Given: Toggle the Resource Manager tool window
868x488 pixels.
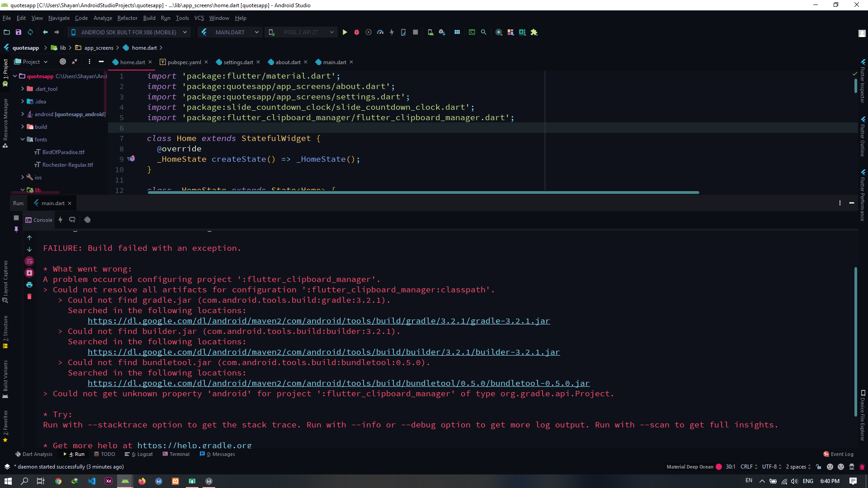Looking at the screenshot, I should pyautogui.click(x=5, y=123).
